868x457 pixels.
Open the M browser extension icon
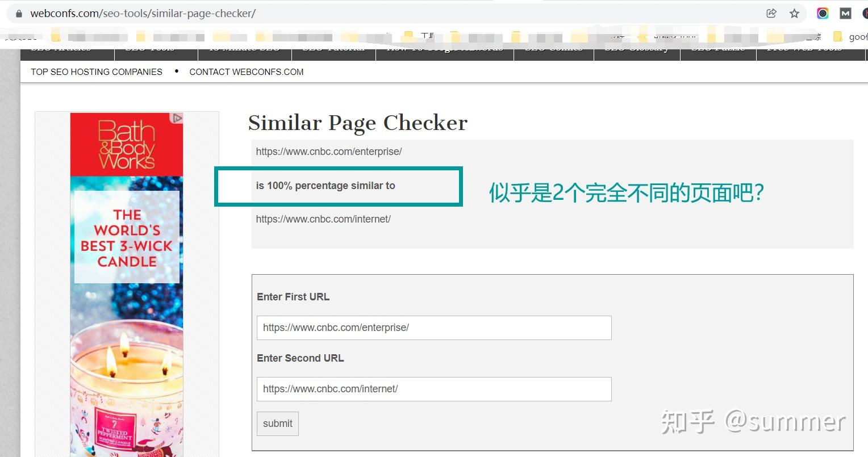pos(845,14)
